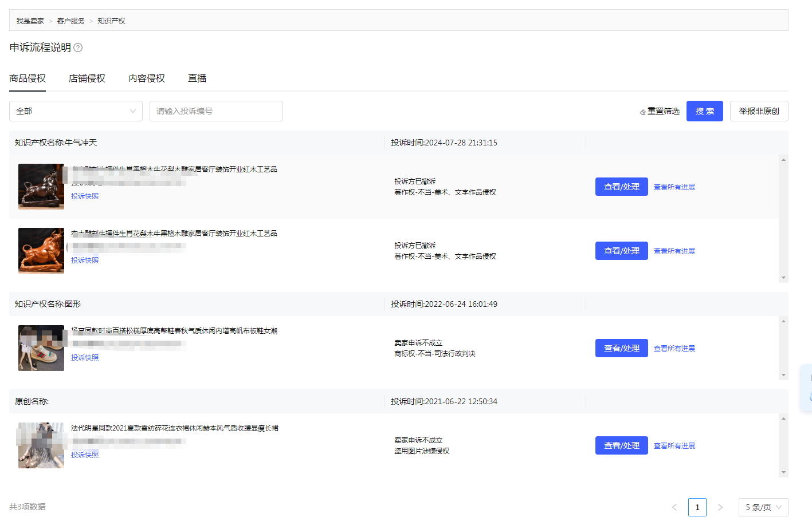Click 重置筛选 text link
The image size is (812, 529).
[664, 111]
